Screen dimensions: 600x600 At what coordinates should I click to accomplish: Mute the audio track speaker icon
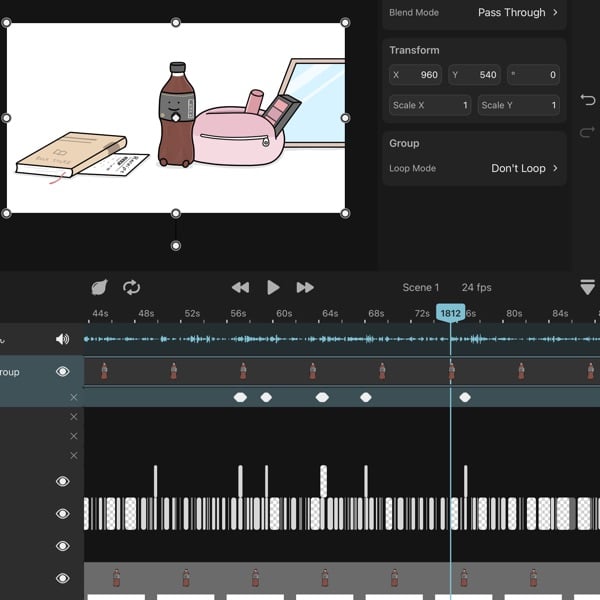click(63, 339)
